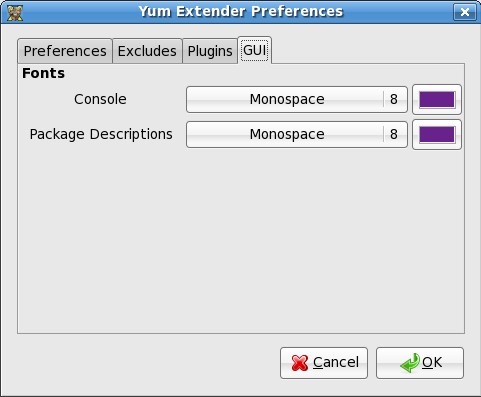Click the GUI tab

click(255, 50)
